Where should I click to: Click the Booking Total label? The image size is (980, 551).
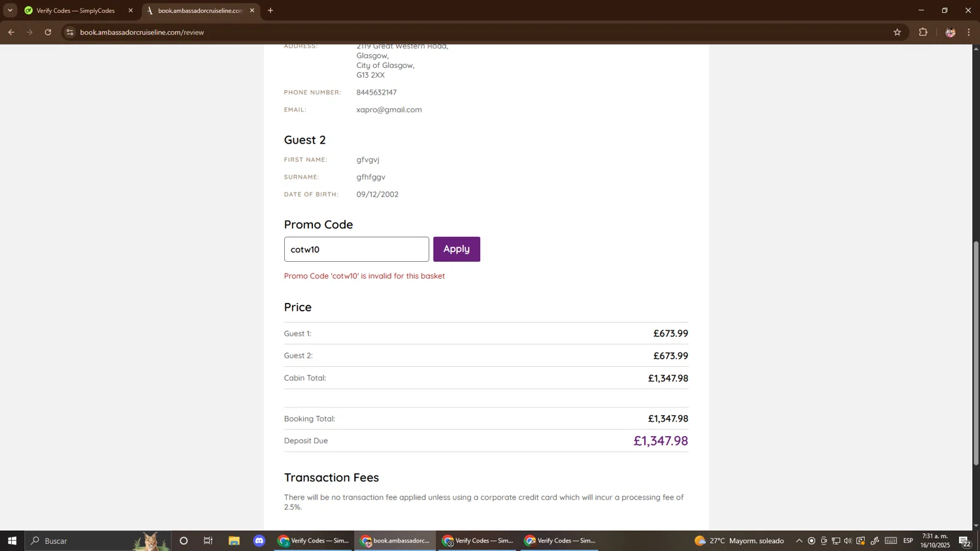[310, 419]
